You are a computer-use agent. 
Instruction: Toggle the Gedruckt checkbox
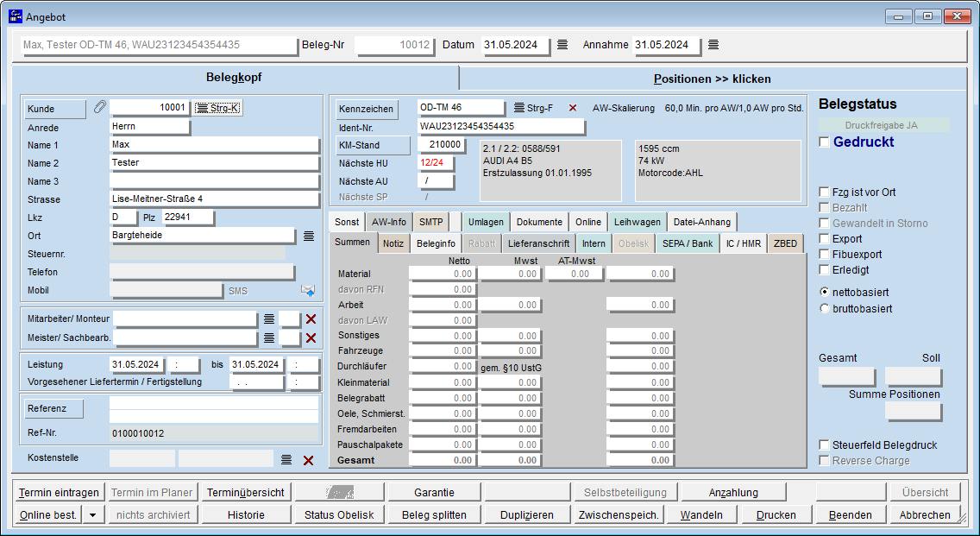pos(825,142)
